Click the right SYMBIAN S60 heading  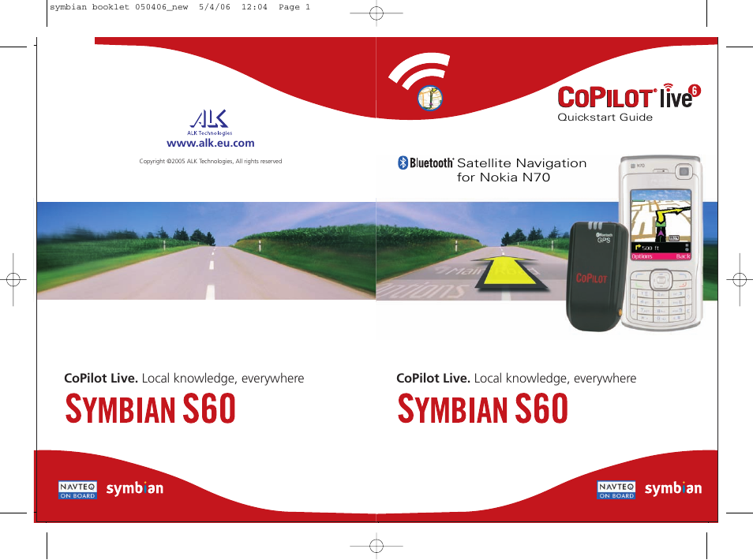(482, 409)
